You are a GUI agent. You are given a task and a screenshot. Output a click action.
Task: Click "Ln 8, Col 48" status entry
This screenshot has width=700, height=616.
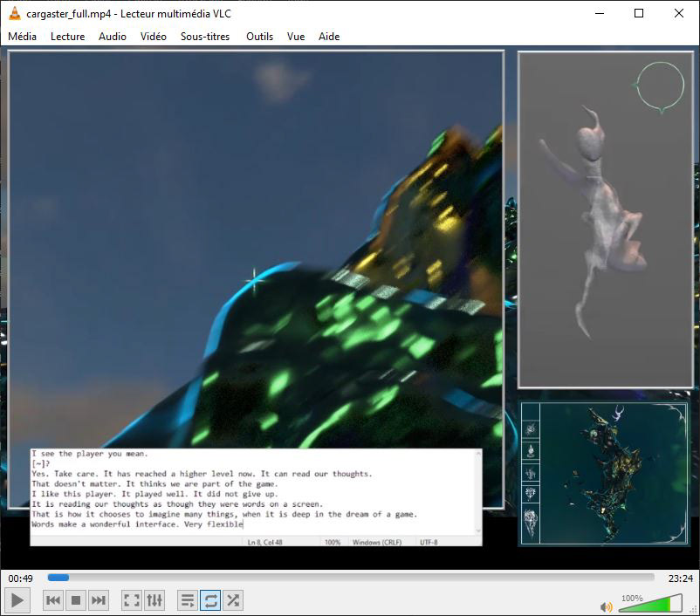[x=264, y=543]
